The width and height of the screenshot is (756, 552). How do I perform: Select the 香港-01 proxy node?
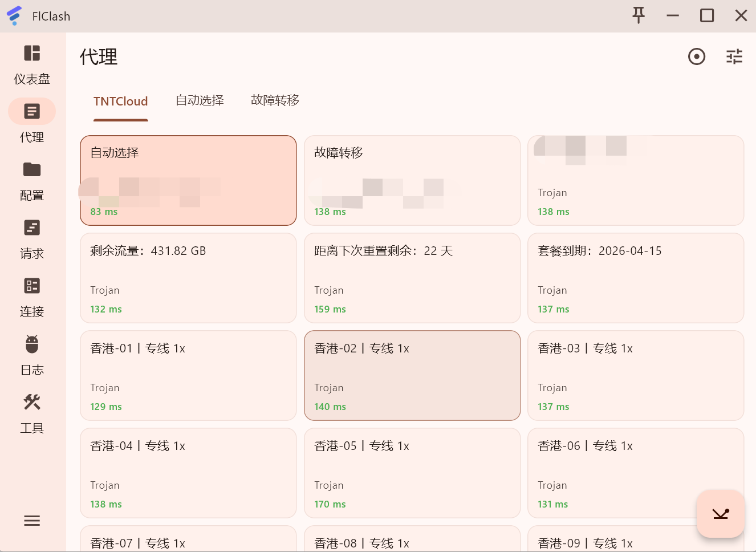(188, 375)
